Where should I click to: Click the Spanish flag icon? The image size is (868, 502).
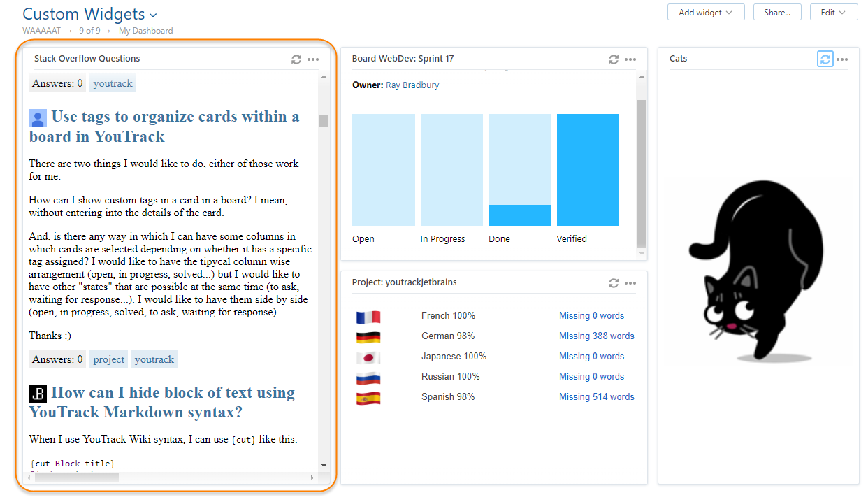pyautogui.click(x=368, y=397)
